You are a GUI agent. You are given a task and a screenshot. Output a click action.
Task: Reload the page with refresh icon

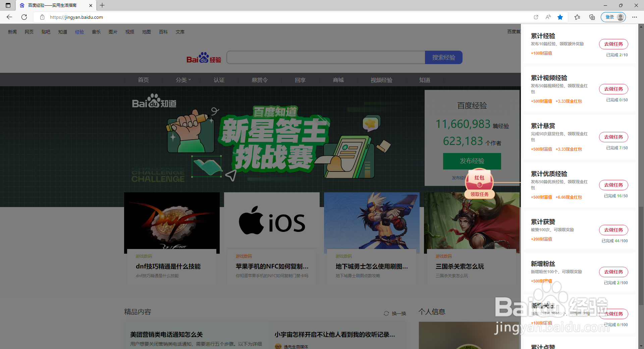(x=24, y=17)
